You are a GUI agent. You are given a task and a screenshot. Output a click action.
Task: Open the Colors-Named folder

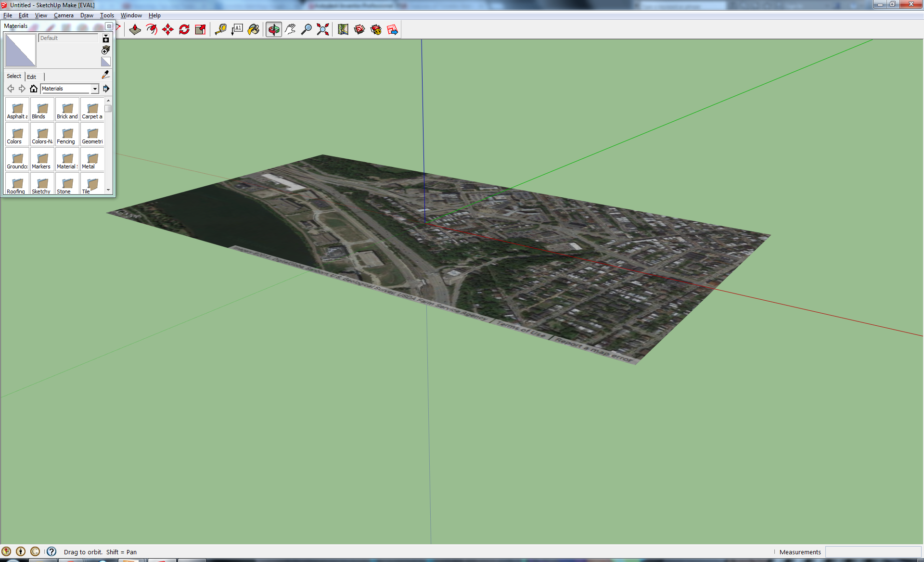(x=42, y=134)
